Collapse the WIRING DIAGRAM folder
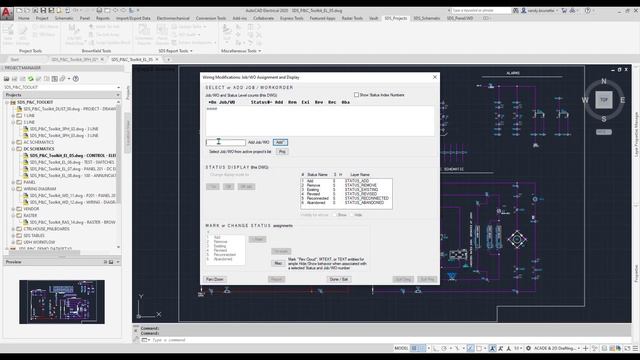The height and width of the screenshot is (360, 640). (13, 189)
